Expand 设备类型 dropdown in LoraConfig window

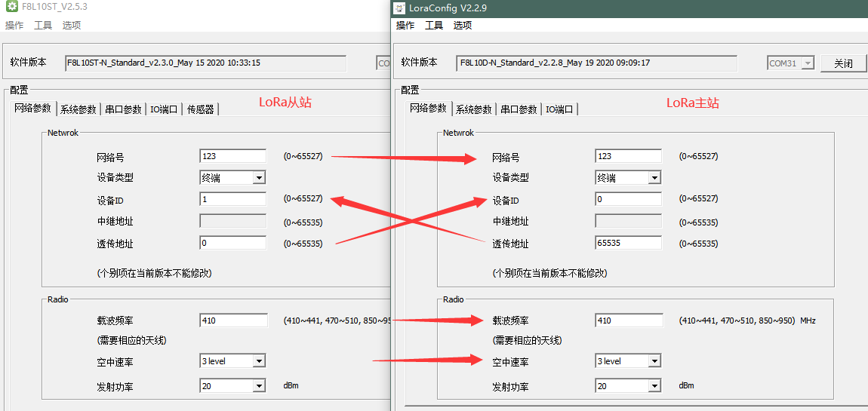654,178
